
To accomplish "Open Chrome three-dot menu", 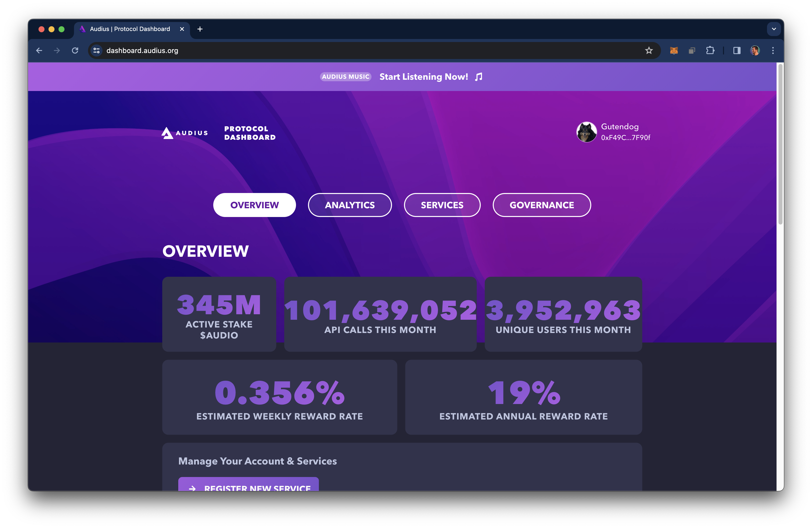I will pos(773,50).
